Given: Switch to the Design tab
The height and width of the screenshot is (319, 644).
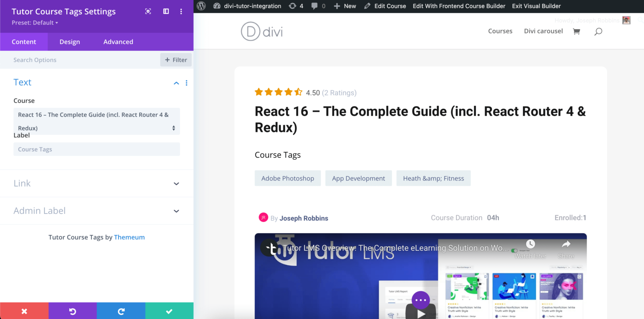Looking at the screenshot, I should (x=70, y=42).
